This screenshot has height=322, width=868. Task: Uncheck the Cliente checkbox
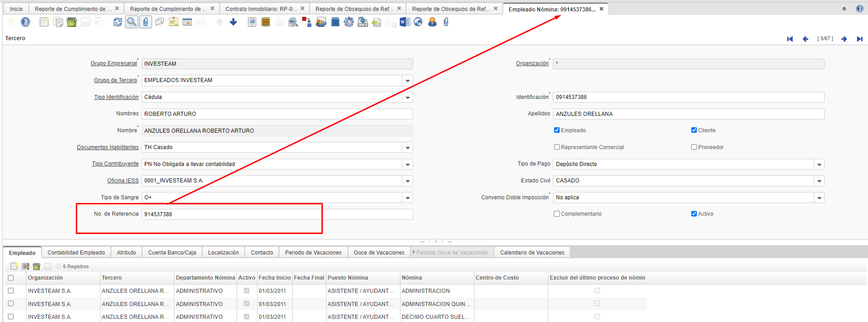pyautogui.click(x=694, y=130)
